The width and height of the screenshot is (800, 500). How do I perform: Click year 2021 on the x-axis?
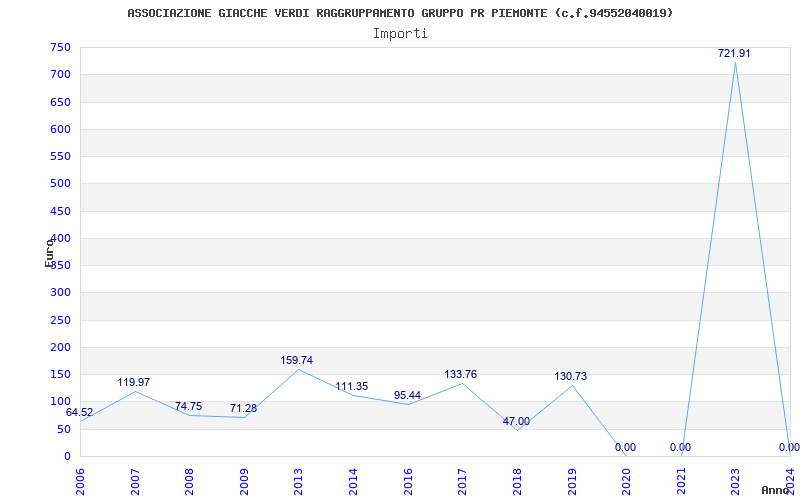pos(681,481)
